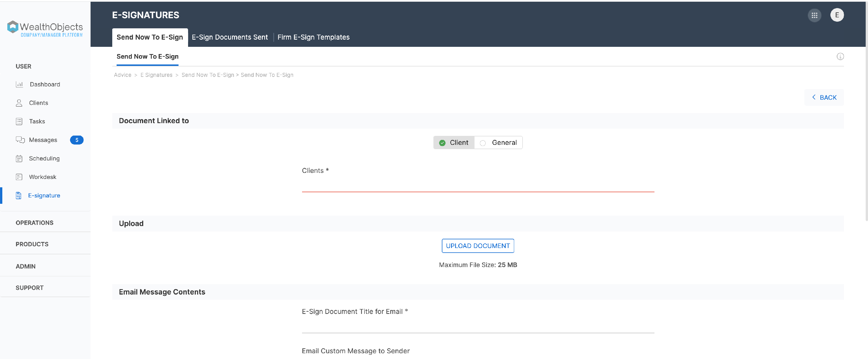Open Messages from sidebar
This screenshot has height=359, width=868.
click(43, 140)
